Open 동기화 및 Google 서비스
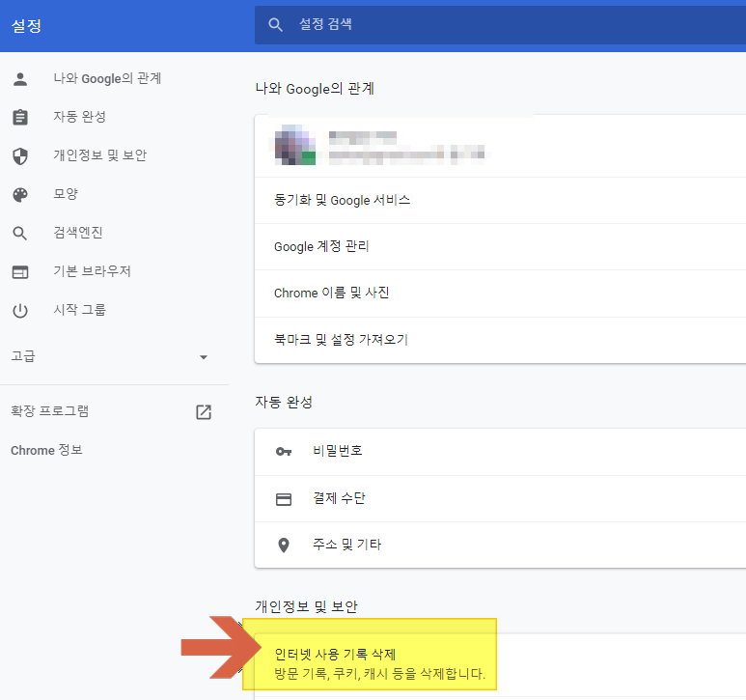This screenshot has height=700, width=746. tap(500, 200)
